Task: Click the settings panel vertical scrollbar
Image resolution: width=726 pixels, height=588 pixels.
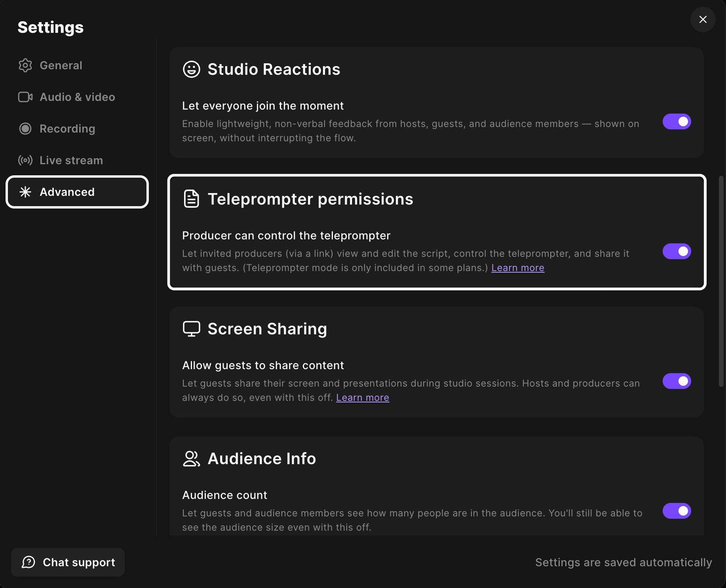Action: (x=721, y=281)
